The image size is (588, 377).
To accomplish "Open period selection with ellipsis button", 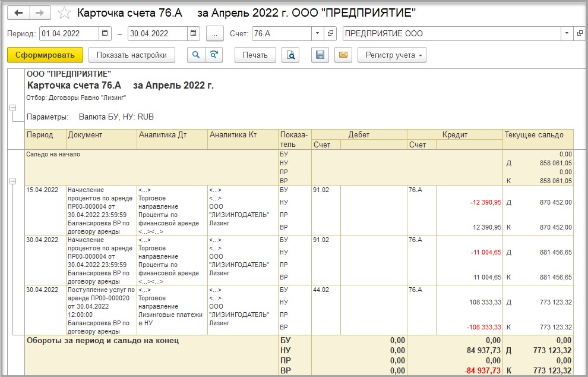I will pos(215,33).
